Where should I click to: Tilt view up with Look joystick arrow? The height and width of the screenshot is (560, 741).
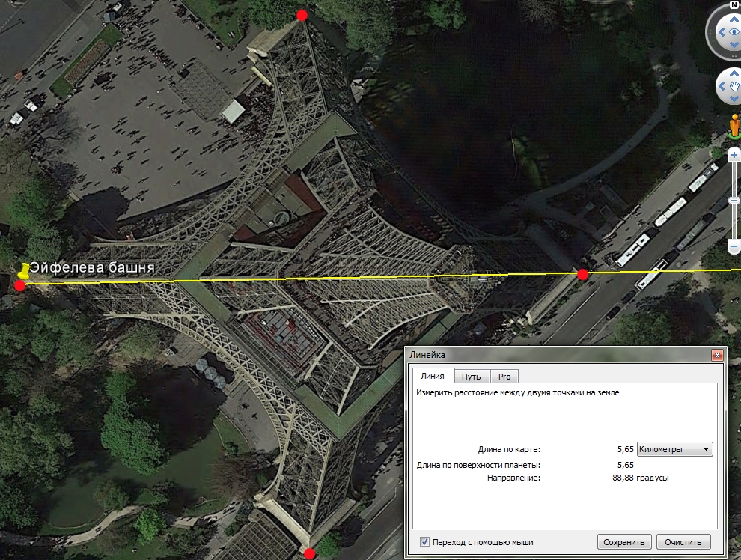tap(734, 20)
